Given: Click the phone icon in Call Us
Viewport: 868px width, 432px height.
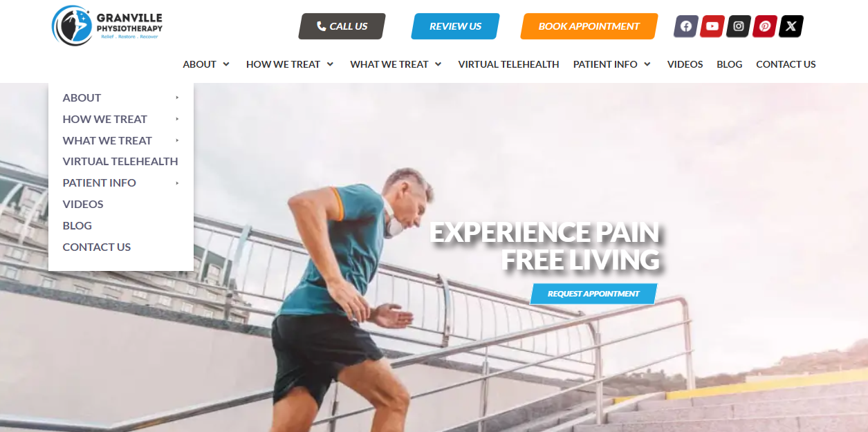Looking at the screenshot, I should (321, 26).
